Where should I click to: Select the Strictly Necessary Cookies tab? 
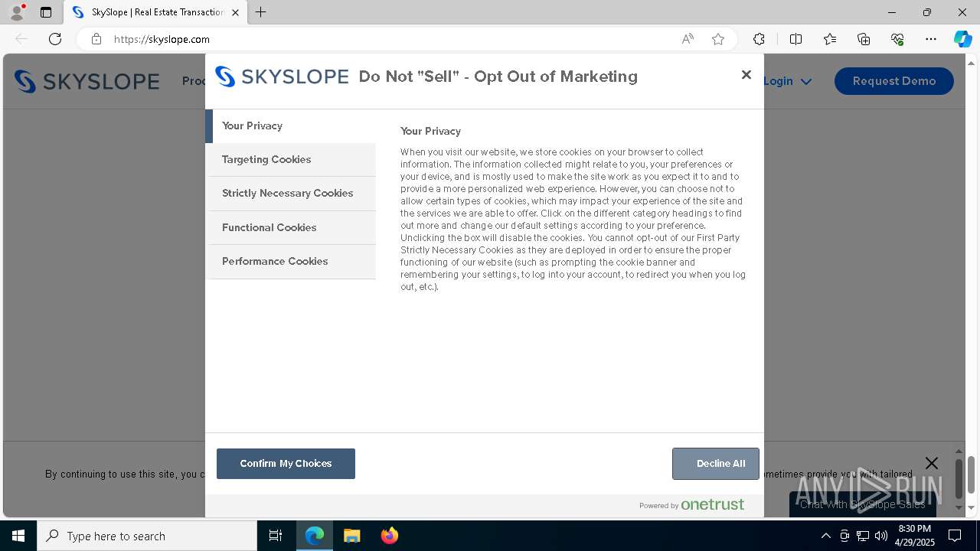[291, 193]
